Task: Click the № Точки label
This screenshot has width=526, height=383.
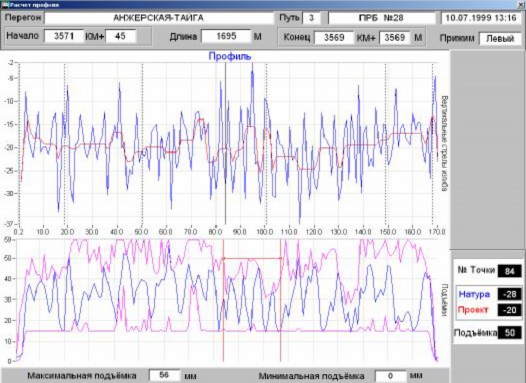Action: [x=476, y=270]
